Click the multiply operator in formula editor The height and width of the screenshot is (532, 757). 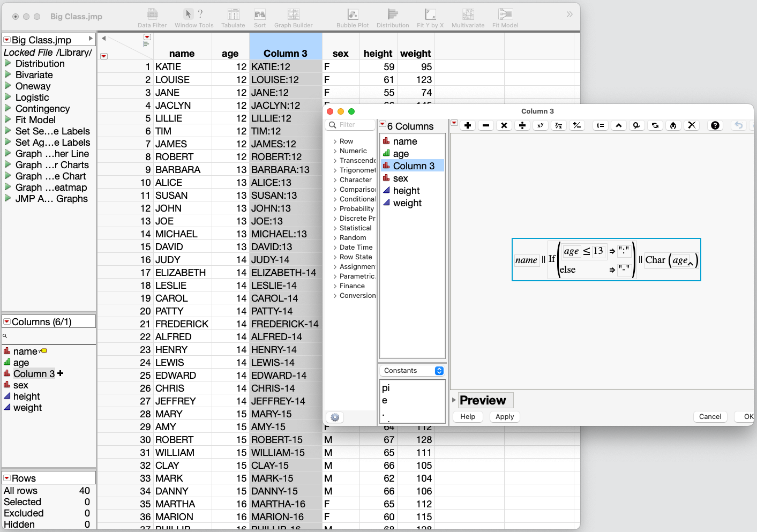tap(504, 125)
